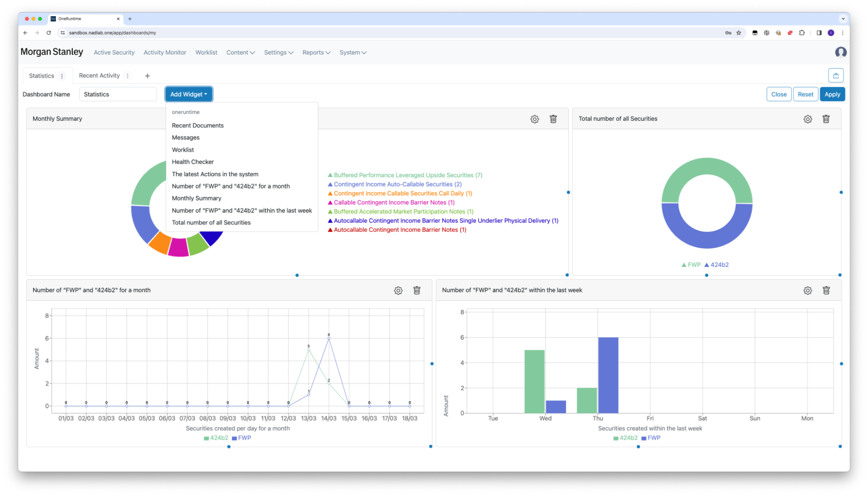
Task: Open settings for Total number of all Securities
Action: click(x=807, y=119)
